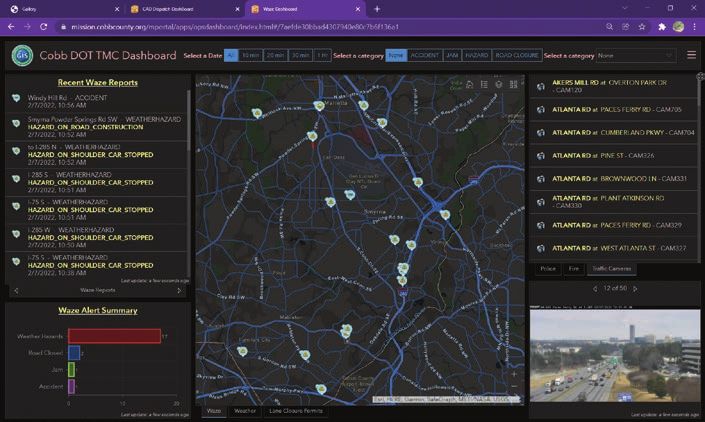Switch to the Police tab
The image size is (705, 422).
click(548, 269)
